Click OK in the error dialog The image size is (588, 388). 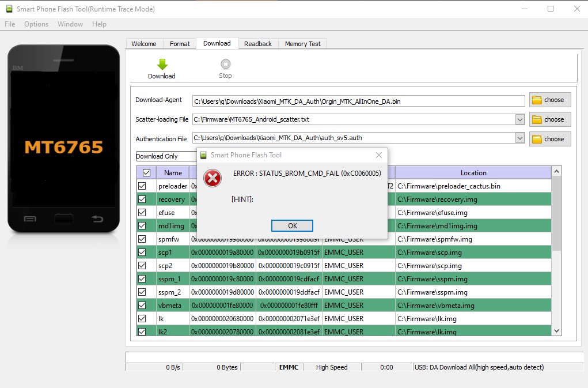tap(292, 225)
